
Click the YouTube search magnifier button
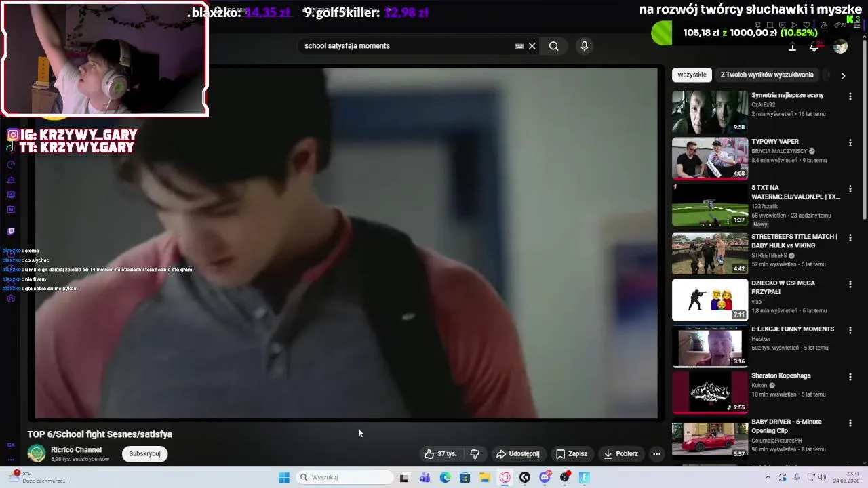(x=554, y=46)
